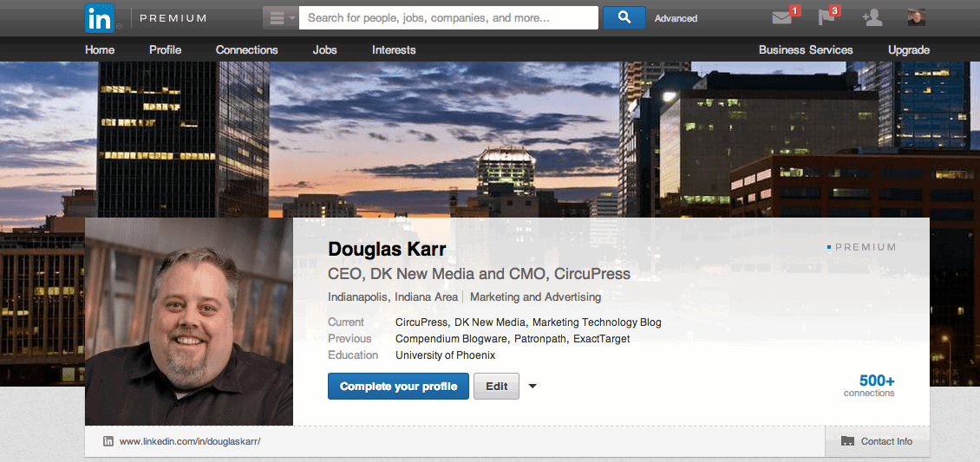The height and width of the screenshot is (462, 980).
Task: Click the search people and jobs field
Action: 448,18
